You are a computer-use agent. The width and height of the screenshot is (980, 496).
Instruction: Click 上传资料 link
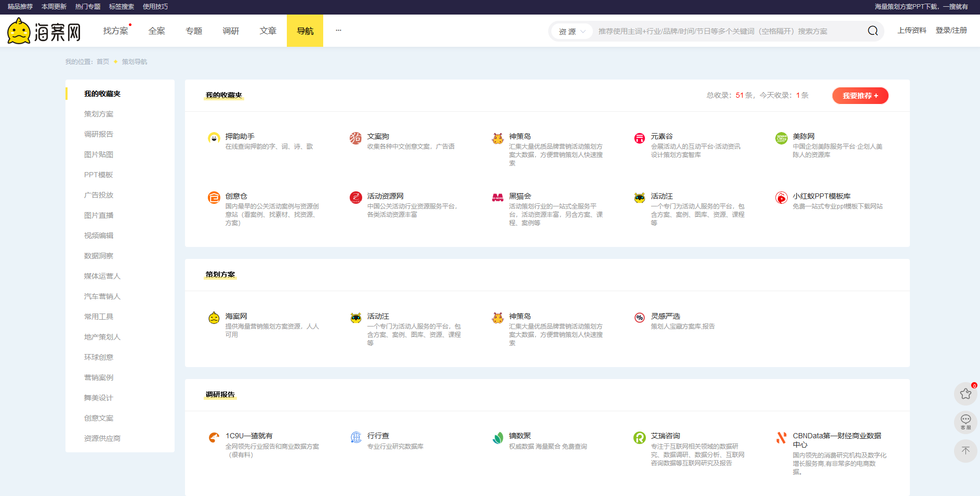pos(912,30)
